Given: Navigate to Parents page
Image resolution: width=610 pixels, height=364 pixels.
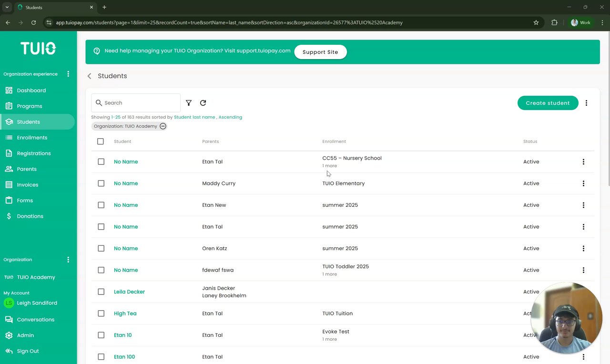Looking at the screenshot, I should [27, 169].
